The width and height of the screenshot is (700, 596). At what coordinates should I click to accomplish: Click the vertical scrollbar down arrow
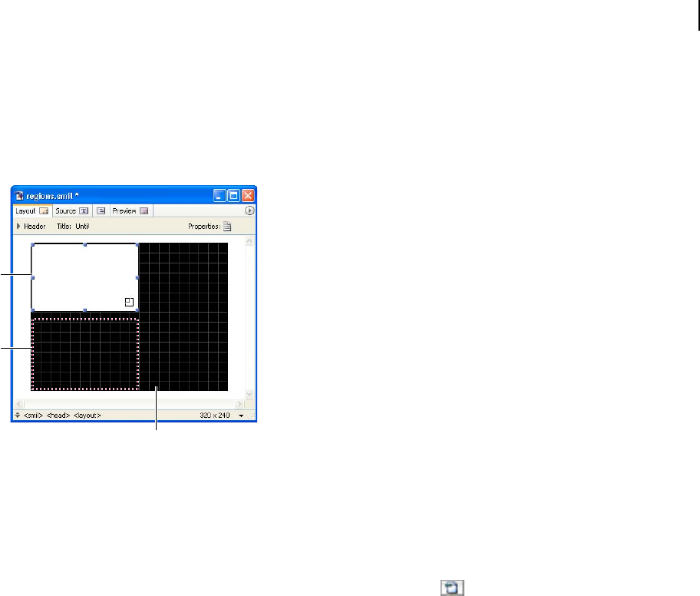coord(249,394)
